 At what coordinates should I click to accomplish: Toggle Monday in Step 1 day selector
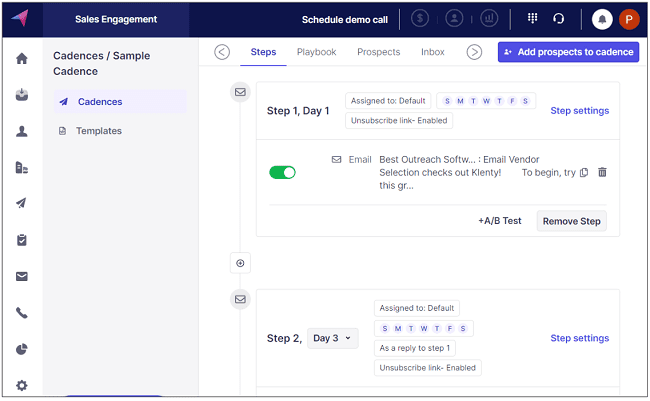tap(461, 101)
